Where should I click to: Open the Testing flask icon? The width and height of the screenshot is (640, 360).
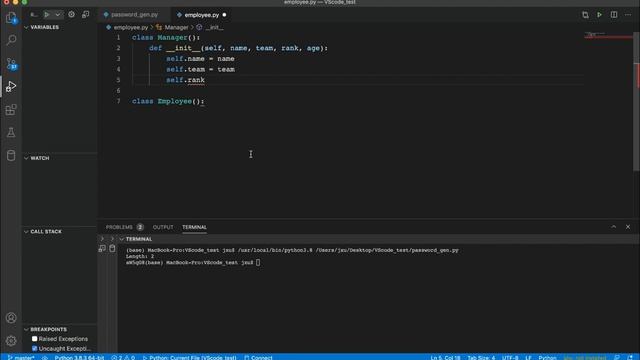coord(11,132)
